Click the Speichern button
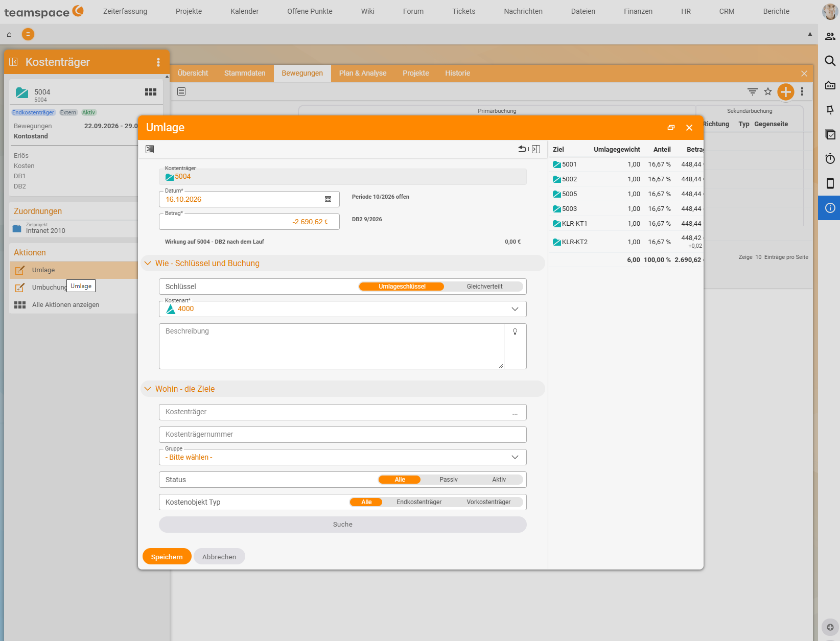 [167, 557]
